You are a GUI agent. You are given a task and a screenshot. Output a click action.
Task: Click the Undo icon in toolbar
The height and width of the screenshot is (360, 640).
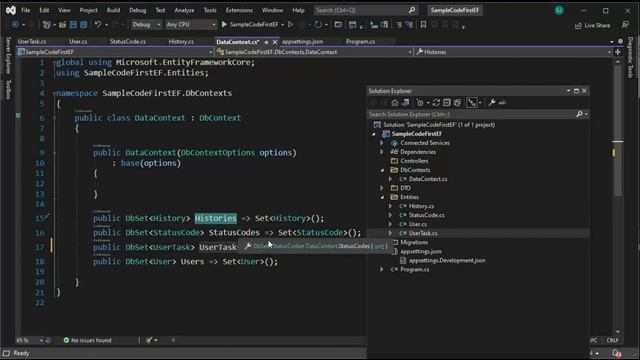(x=98, y=24)
